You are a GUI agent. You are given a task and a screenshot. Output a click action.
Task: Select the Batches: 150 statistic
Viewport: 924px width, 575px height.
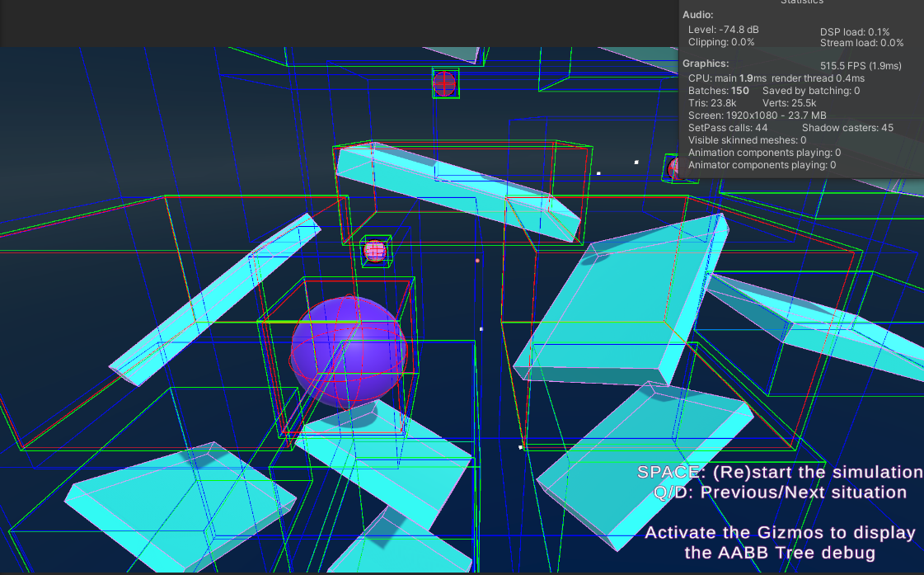click(x=718, y=91)
